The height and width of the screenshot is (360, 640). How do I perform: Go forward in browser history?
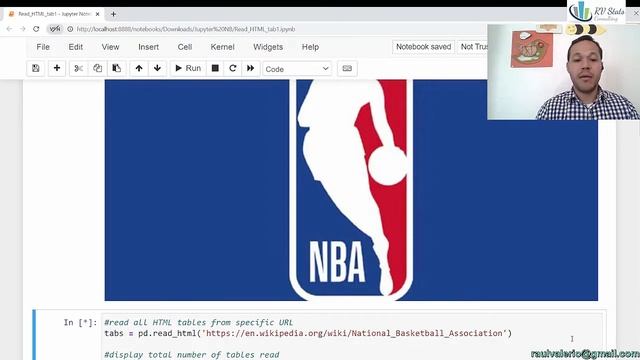tap(22, 29)
